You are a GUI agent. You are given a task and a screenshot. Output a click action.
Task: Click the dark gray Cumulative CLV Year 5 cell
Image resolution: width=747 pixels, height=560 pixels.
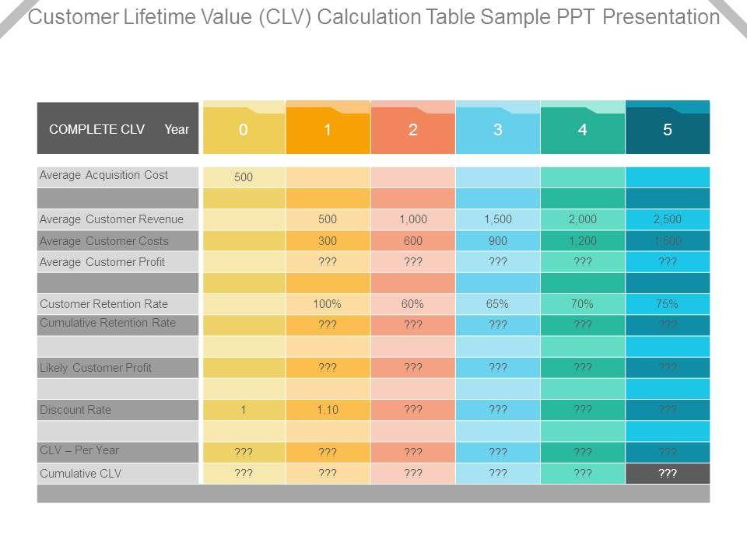pos(668,473)
